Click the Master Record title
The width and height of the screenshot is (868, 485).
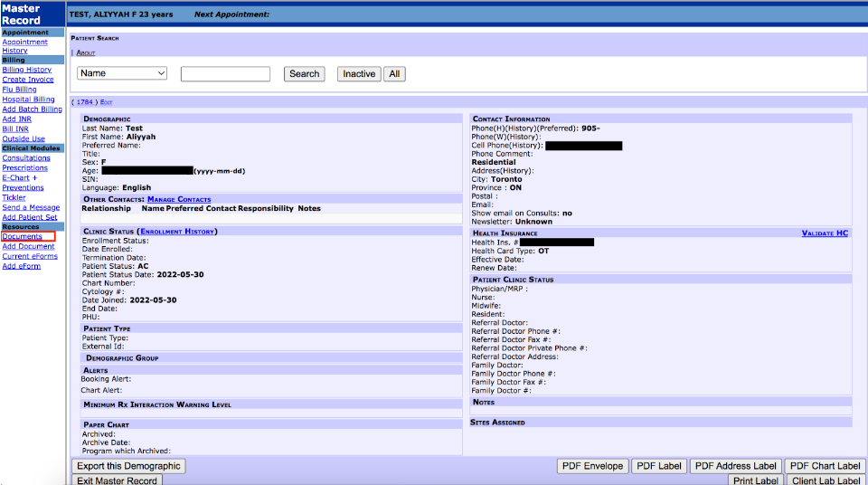pyautogui.click(x=21, y=14)
